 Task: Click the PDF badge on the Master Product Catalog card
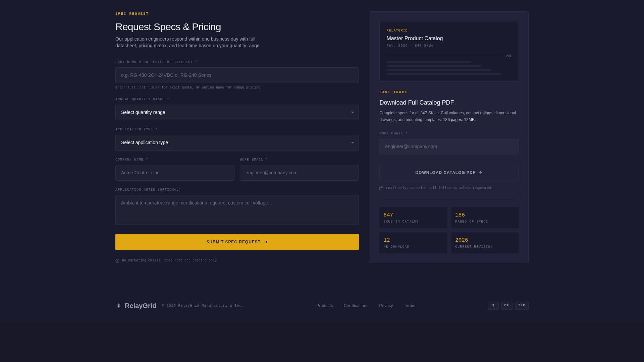(509, 56)
